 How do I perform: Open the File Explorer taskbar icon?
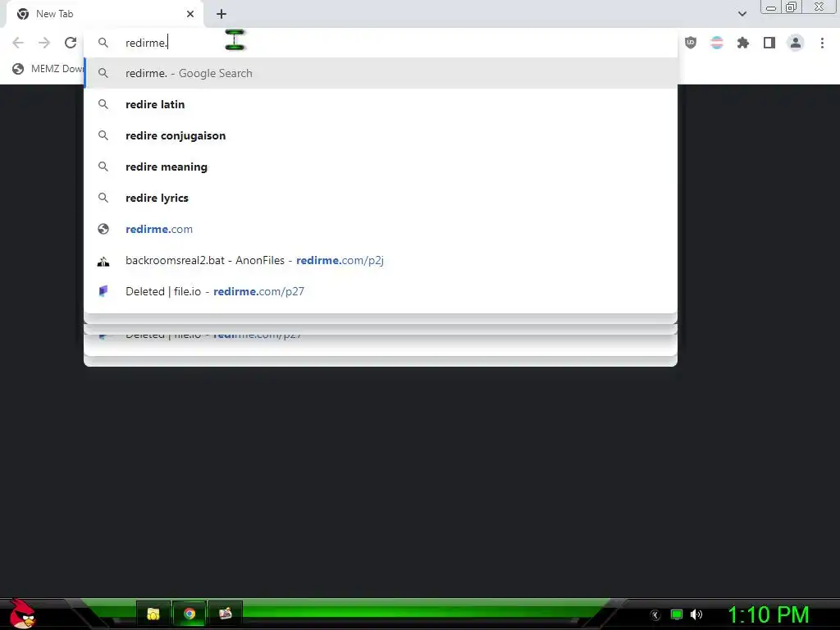pos(153,614)
